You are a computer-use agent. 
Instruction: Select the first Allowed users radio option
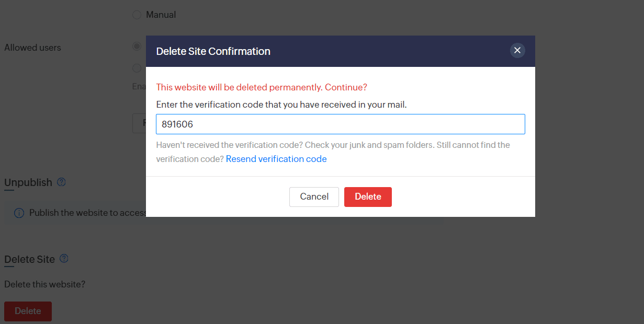137,47
